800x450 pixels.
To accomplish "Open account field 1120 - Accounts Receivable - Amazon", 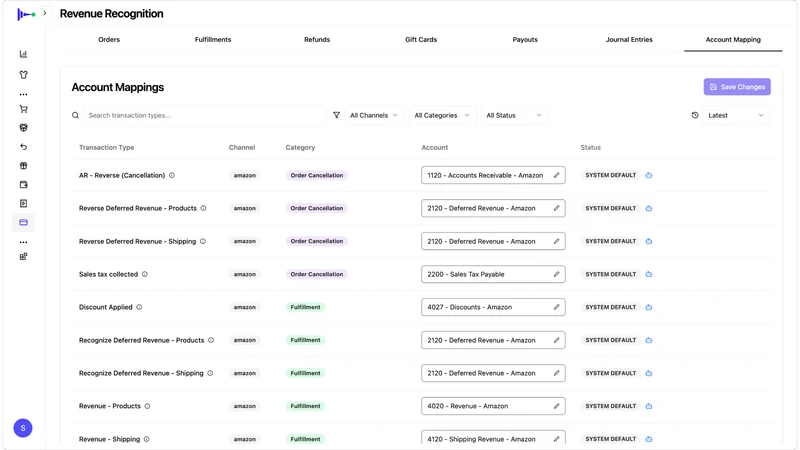I will pyautogui.click(x=493, y=175).
